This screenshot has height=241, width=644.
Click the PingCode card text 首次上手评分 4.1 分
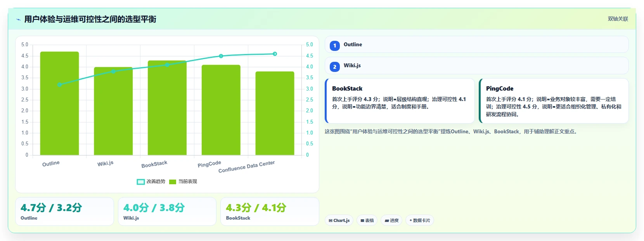pyautogui.click(x=509, y=99)
